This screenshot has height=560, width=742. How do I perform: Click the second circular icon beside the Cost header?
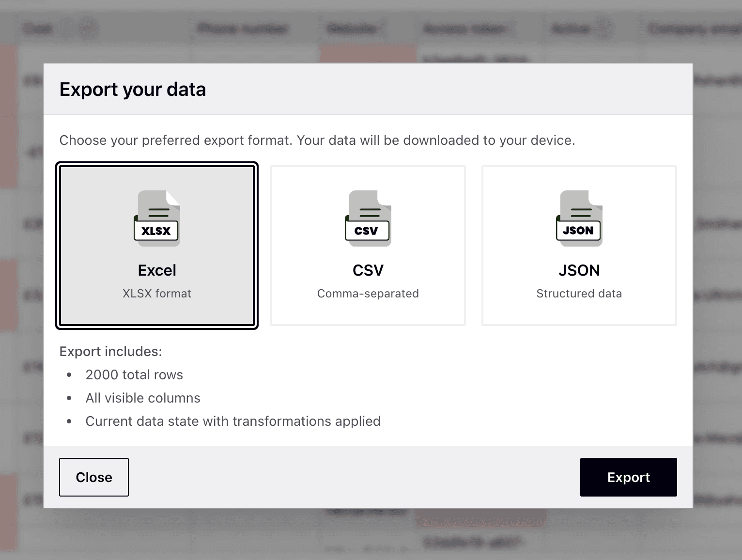pyautogui.click(x=88, y=29)
